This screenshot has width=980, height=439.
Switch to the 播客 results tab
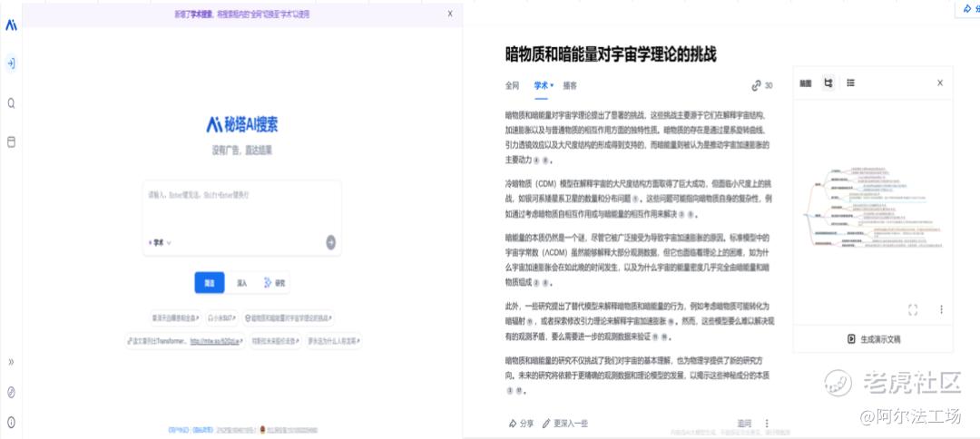pos(570,85)
